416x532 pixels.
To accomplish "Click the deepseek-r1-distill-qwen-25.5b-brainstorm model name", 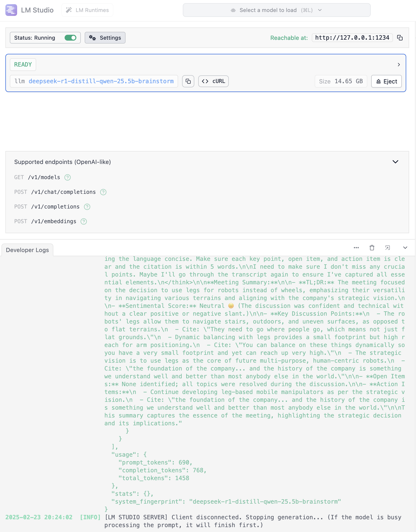I will (101, 81).
